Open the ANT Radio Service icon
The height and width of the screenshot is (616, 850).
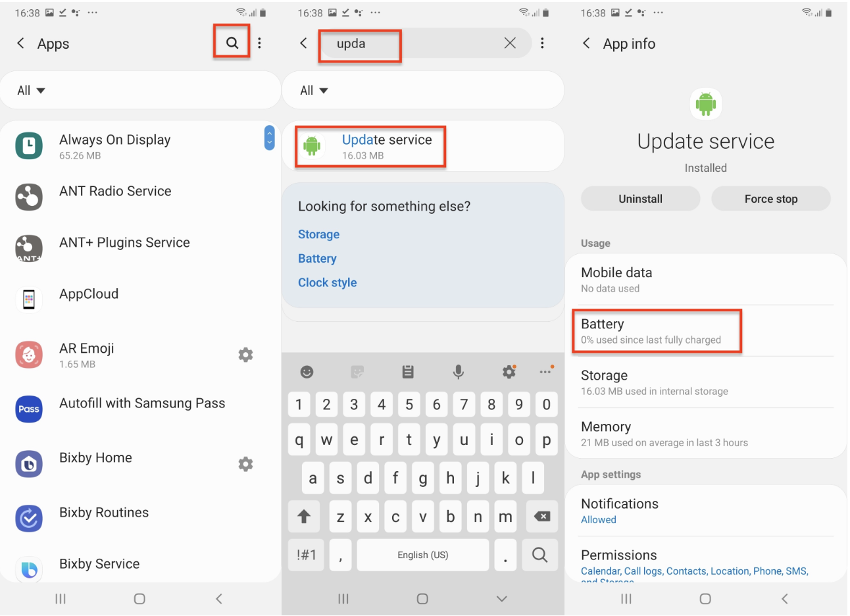29,197
